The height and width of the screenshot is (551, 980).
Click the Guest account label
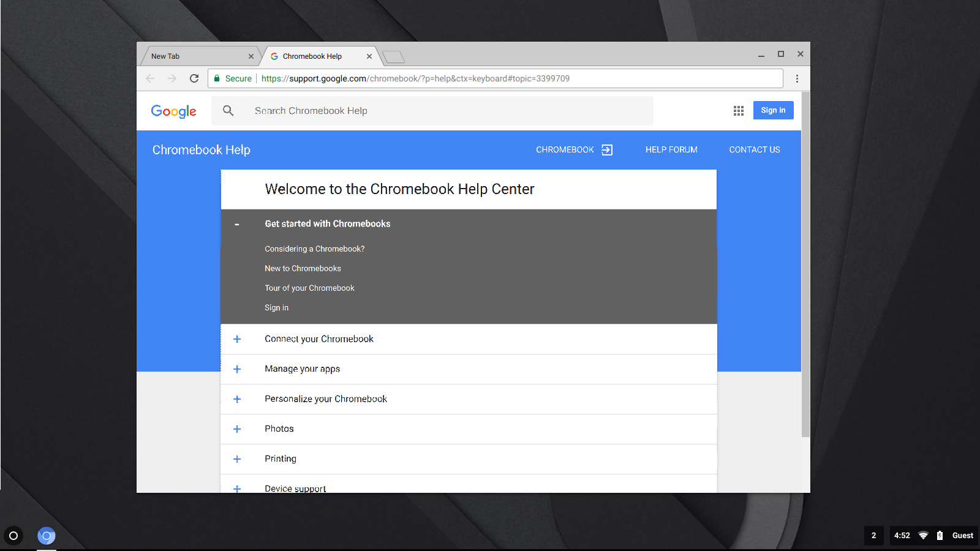(x=962, y=536)
